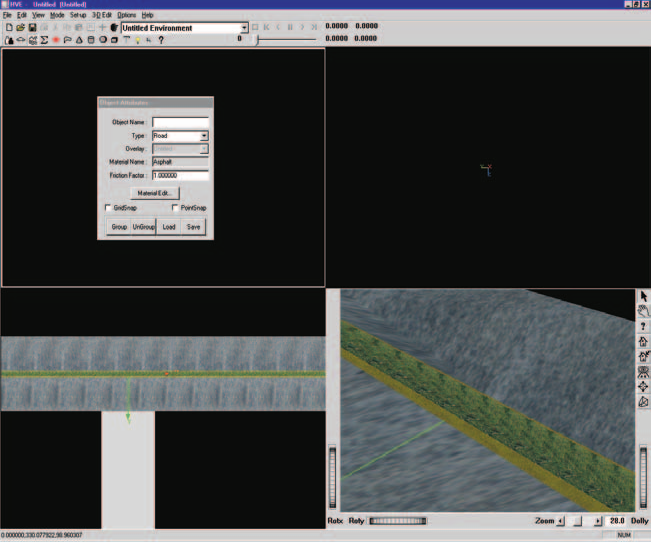Viewport: 651px width, 542px height.
Task: Click the light bulb icon in toolbar
Action: (137, 40)
